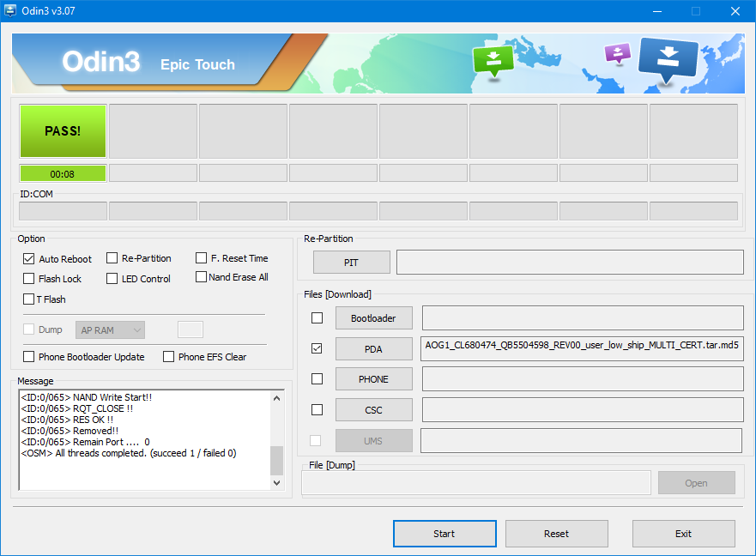Image resolution: width=756 pixels, height=556 pixels.
Task: Click the 'NAND Write Start!!' log line
Action: click(x=87, y=397)
